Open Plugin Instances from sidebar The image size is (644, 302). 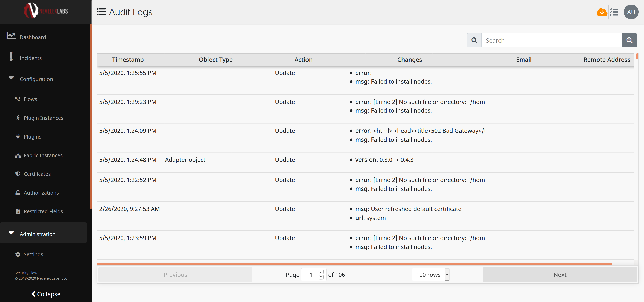[x=43, y=118]
